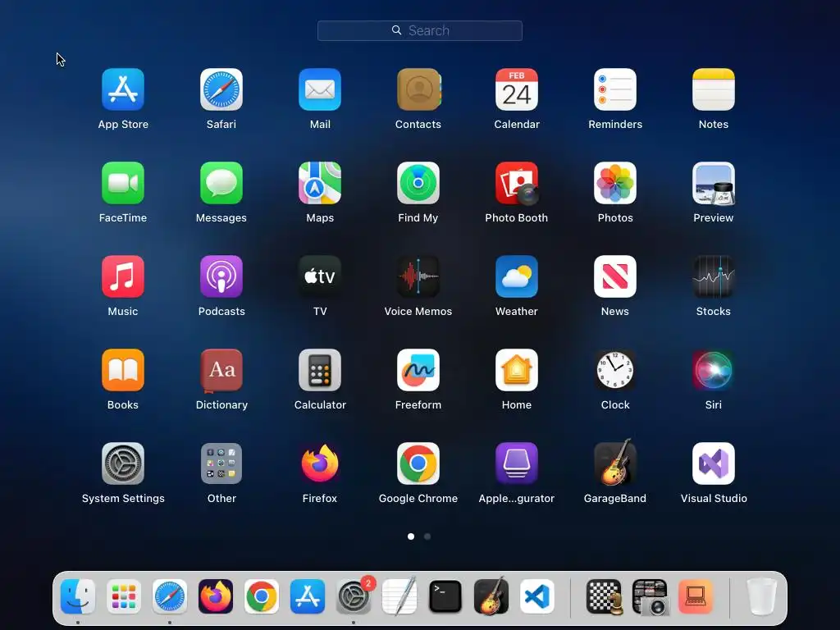Launch Voice Memos

(418, 276)
